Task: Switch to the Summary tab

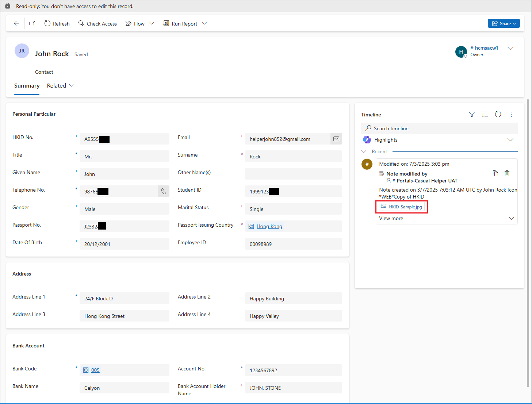Action: pos(27,86)
